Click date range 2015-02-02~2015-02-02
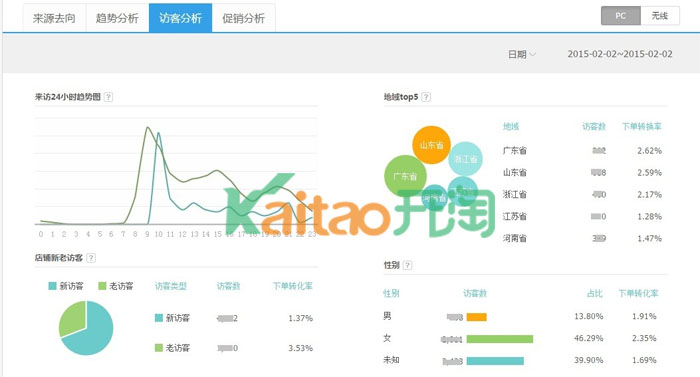This screenshot has width=700, height=377. pyautogui.click(x=620, y=54)
